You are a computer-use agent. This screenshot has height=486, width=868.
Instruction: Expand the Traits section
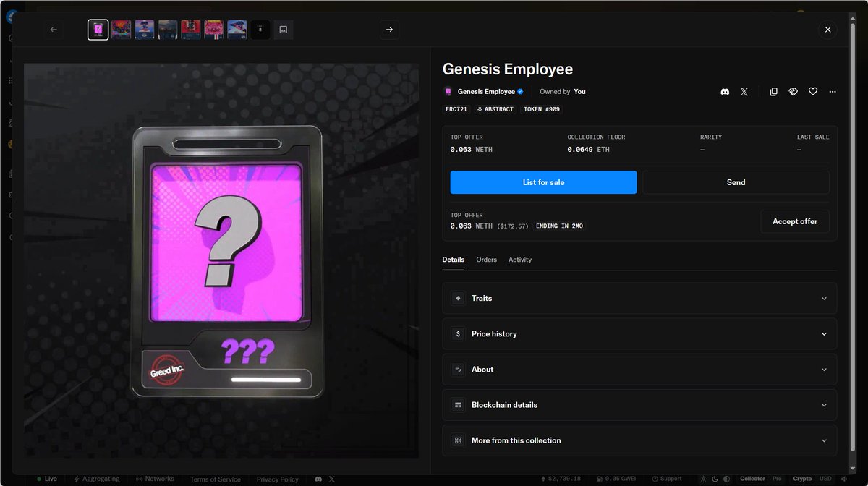[x=639, y=298]
